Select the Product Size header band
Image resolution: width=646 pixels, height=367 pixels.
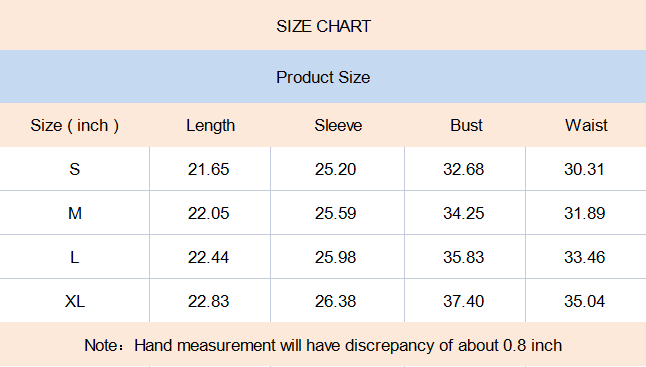point(323,77)
